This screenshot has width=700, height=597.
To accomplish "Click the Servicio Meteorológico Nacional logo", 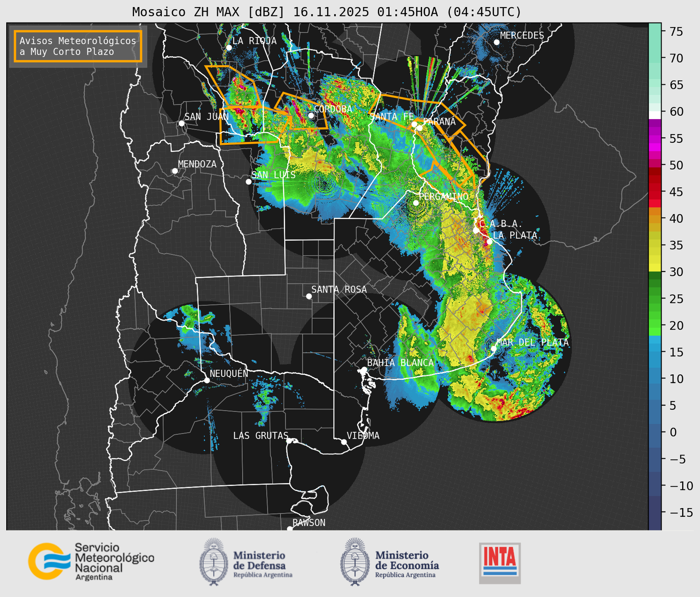I will (91, 561).
